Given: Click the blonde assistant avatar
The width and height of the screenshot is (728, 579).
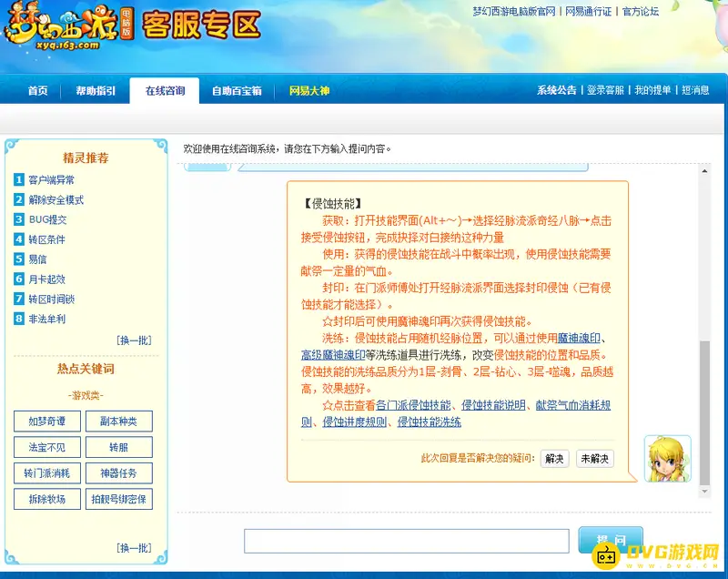Looking at the screenshot, I should pos(668,459).
